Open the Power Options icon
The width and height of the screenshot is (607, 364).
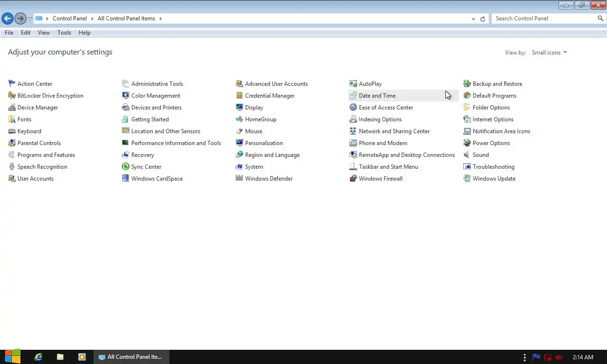pyautogui.click(x=467, y=143)
